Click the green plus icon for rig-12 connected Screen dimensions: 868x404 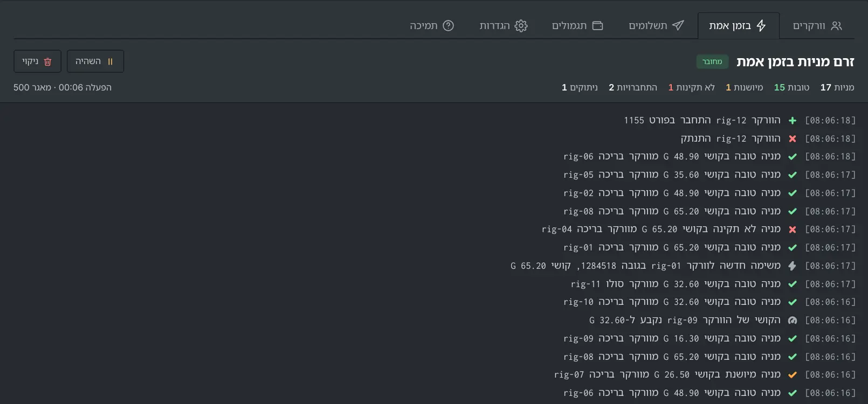pyautogui.click(x=793, y=121)
